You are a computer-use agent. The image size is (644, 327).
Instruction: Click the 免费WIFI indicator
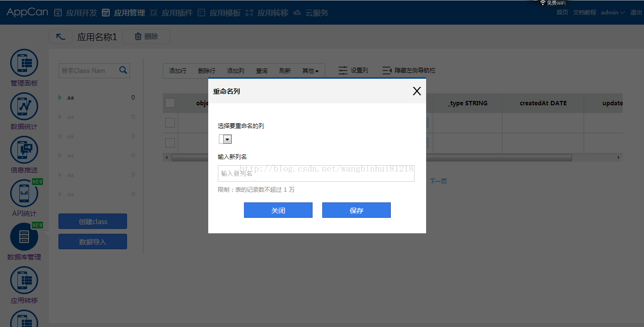[553, 3]
